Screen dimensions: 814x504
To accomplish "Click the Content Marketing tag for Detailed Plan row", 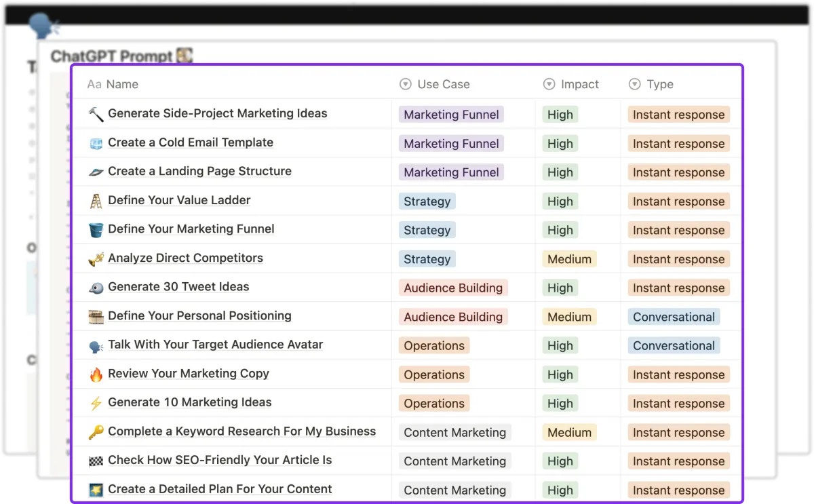I will click(x=454, y=490).
